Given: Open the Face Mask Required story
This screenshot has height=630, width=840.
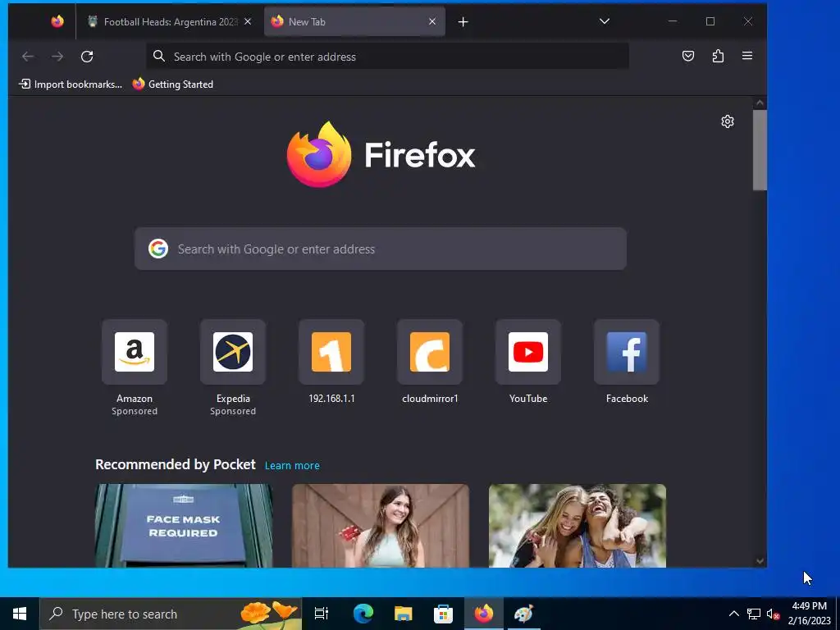Looking at the screenshot, I should (184, 526).
